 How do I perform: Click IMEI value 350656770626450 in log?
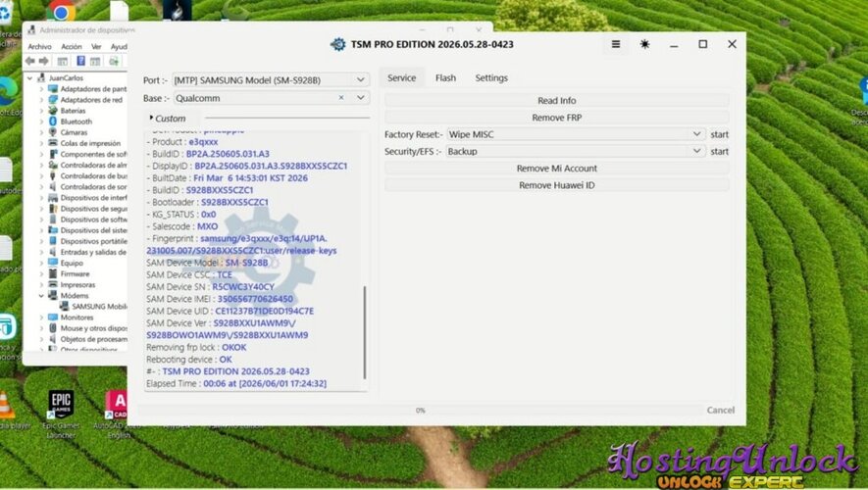tap(255, 299)
